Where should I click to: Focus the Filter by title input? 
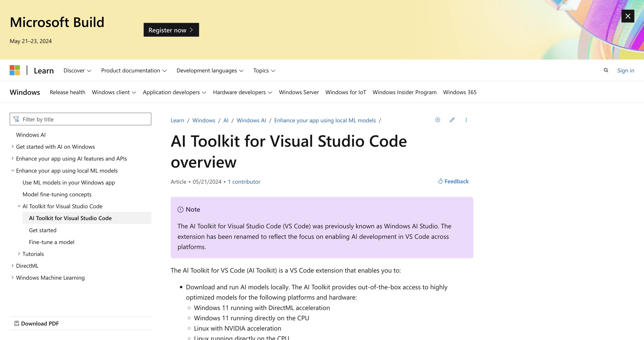coord(80,119)
